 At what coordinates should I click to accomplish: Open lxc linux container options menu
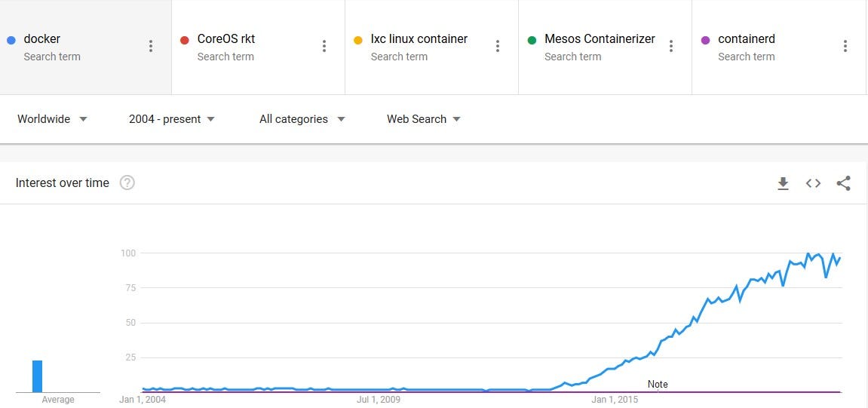[x=498, y=46]
